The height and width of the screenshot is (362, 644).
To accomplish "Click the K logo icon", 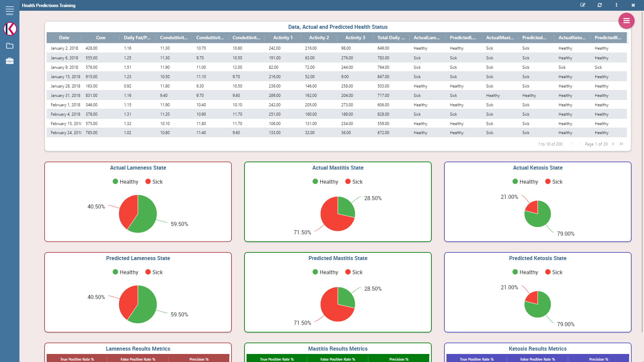I will 10,29.
